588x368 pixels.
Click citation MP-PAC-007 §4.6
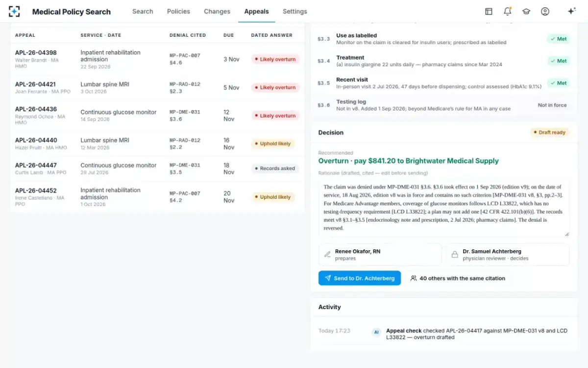185,59
